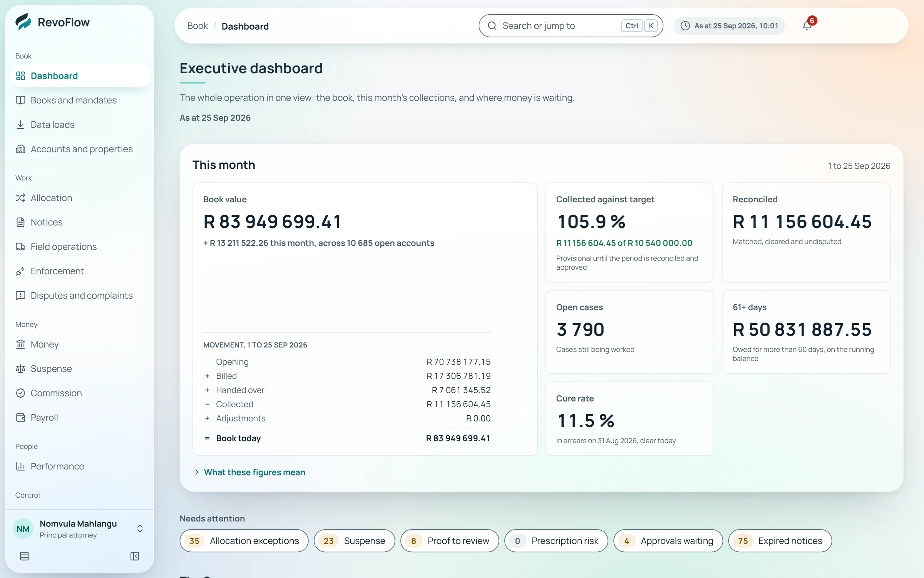Open Proof to review chip

tap(450, 541)
